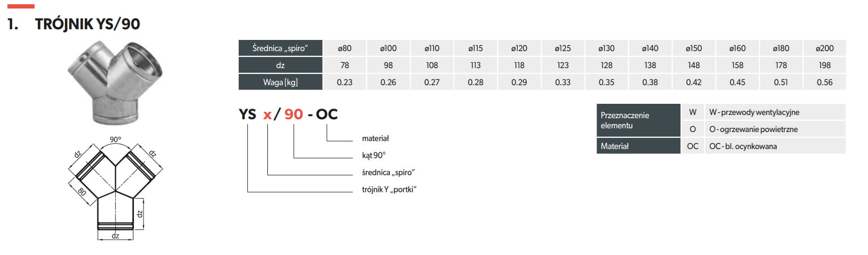Click the 'OC - bl. ocynkowana' material entry
The image size is (868, 255).
pos(743,146)
